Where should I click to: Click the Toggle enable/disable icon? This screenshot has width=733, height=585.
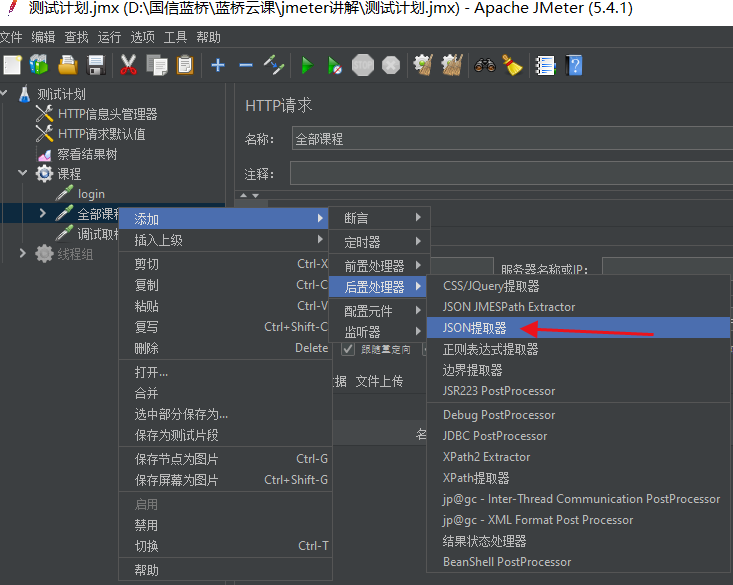(x=274, y=65)
